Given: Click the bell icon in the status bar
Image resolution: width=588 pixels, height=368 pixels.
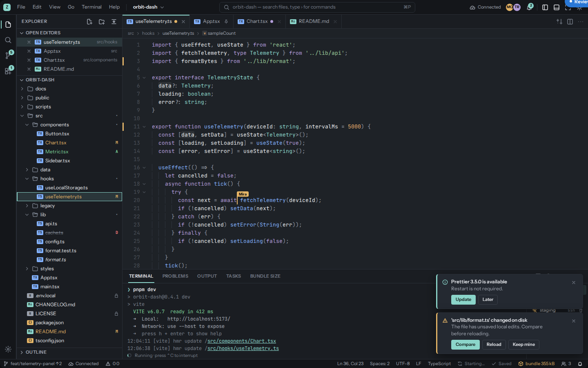Looking at the screenshot, I should click(x=580, y=364).
